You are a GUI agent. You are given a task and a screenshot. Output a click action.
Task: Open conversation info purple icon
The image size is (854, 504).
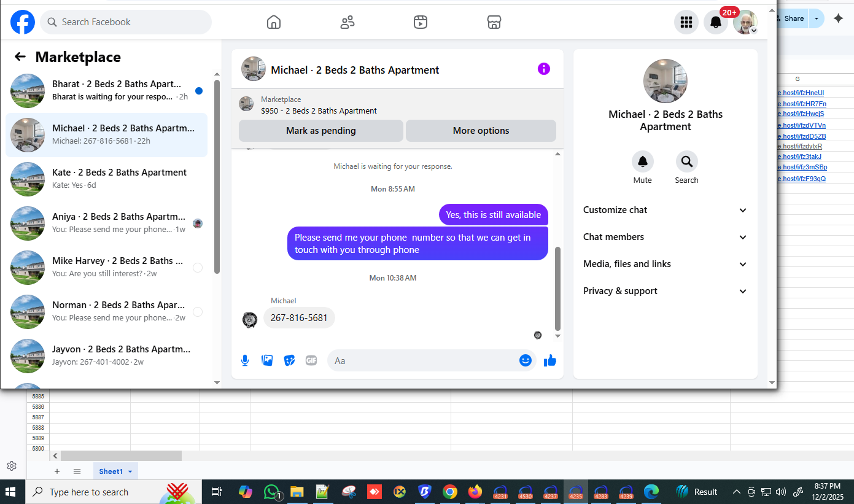point(544,69)
